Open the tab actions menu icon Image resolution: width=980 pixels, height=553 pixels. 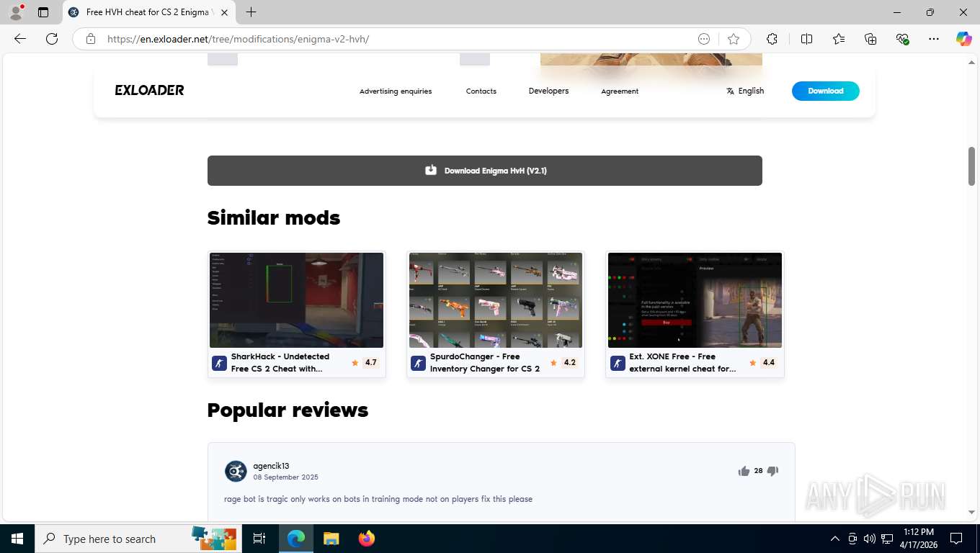(43, 12)
